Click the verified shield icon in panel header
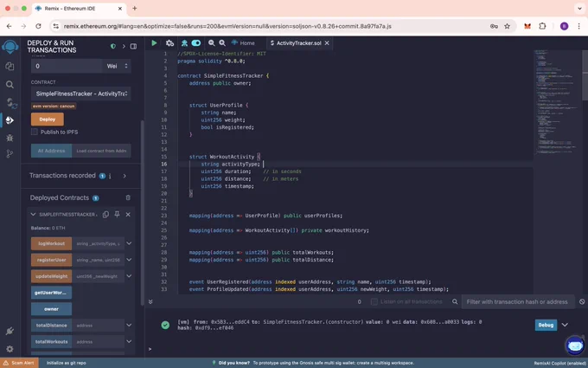The image size is (588, 368). click(x=113, y=46)
